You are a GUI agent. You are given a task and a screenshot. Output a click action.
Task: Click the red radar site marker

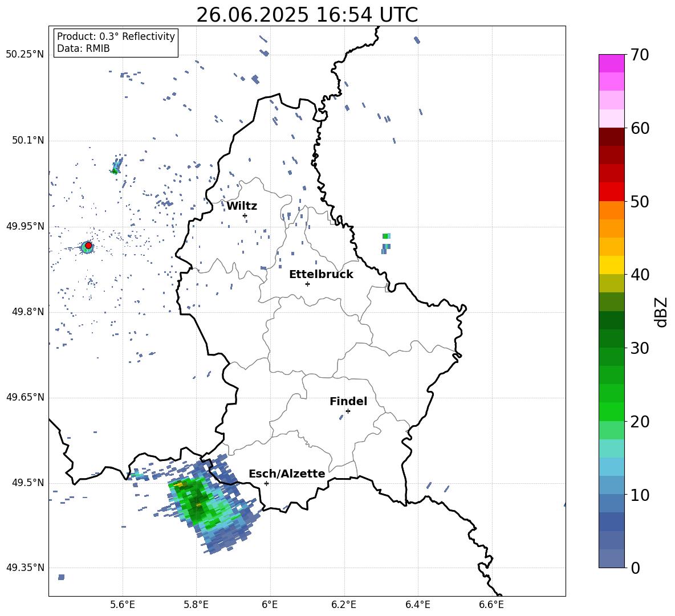pos(88,245)
